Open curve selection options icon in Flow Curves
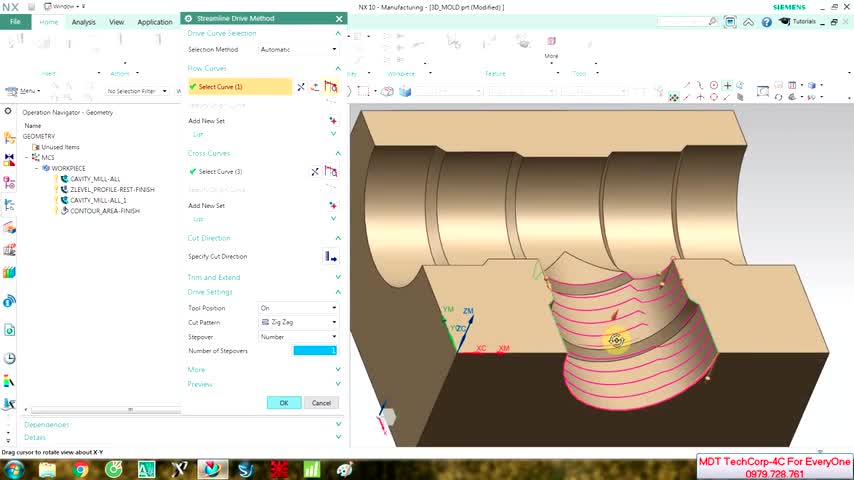 click(x=331, y=87)
